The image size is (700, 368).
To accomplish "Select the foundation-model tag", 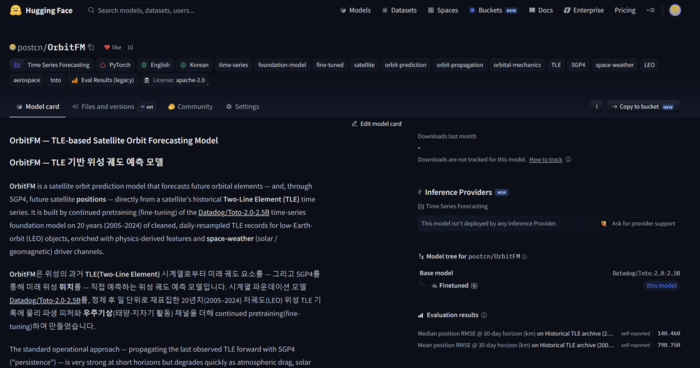I will coord(282,65).
